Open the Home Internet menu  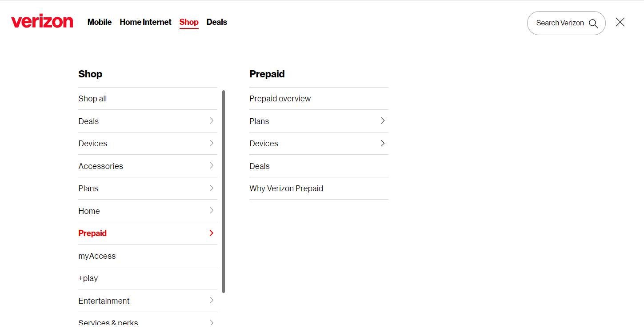pyautogui.click(x=145, y=22)
